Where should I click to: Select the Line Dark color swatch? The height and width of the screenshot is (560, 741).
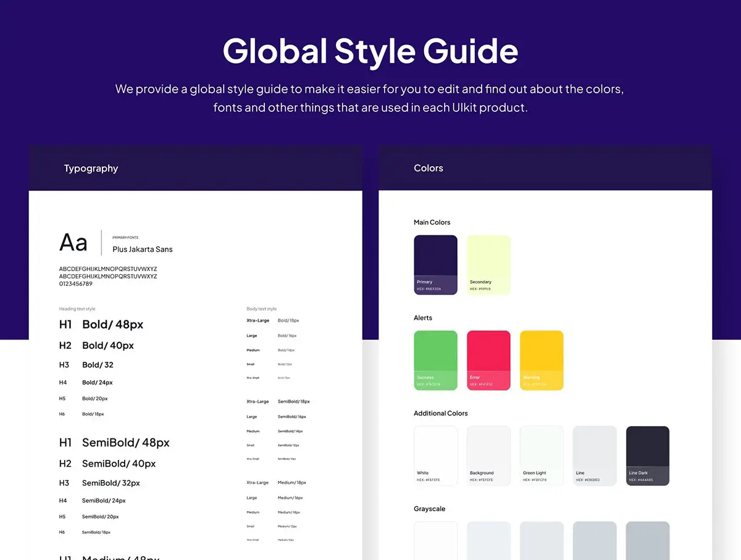coord(648,456)
